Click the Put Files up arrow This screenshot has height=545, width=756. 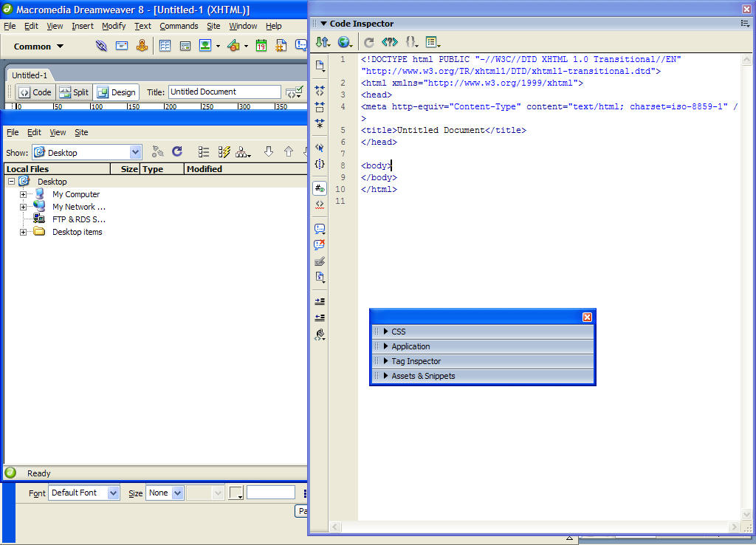click(289, 152)
